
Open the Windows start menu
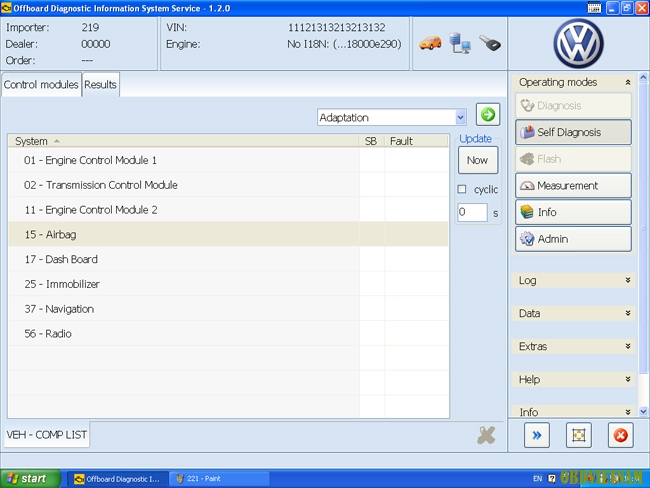(30, 478)
